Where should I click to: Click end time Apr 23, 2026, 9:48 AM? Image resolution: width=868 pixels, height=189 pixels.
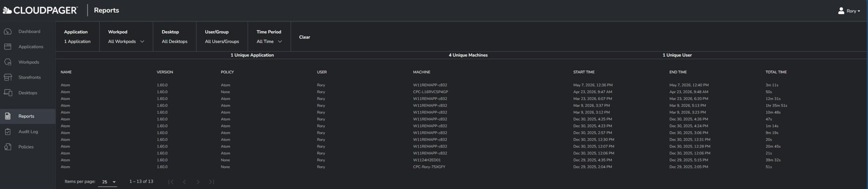[689, 92]
